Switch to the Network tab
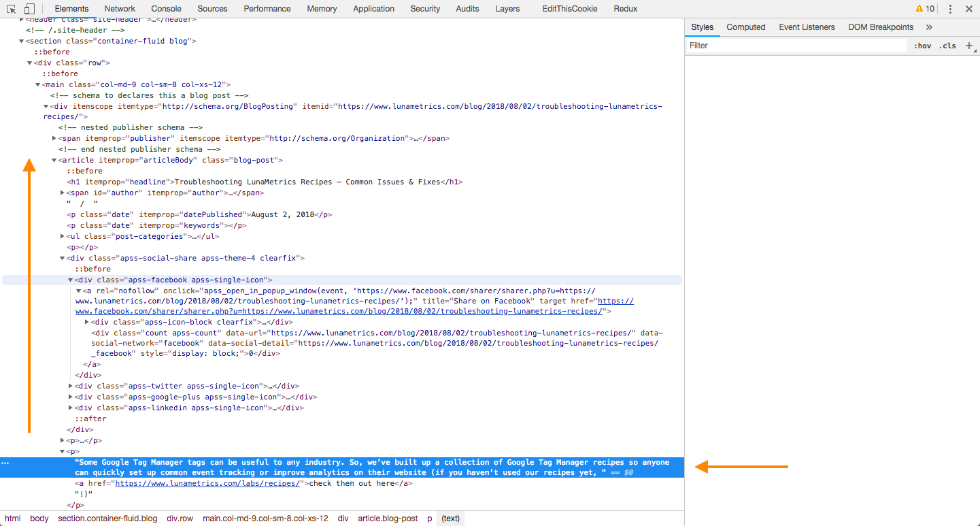Image resolution: width=980 pixels, height=526 pixels. [120, 9]
